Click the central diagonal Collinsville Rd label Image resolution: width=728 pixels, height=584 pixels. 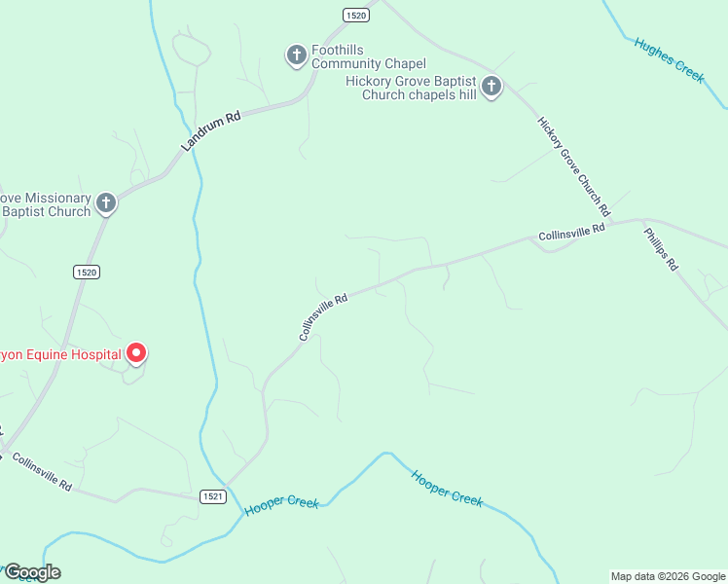pyautogui.click(x=323, y=316)
